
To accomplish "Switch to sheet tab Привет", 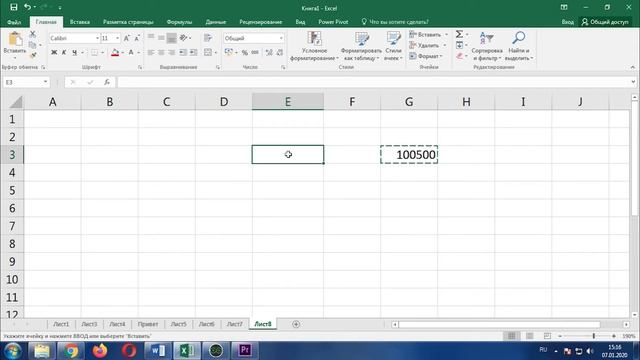I will point(148,324).
